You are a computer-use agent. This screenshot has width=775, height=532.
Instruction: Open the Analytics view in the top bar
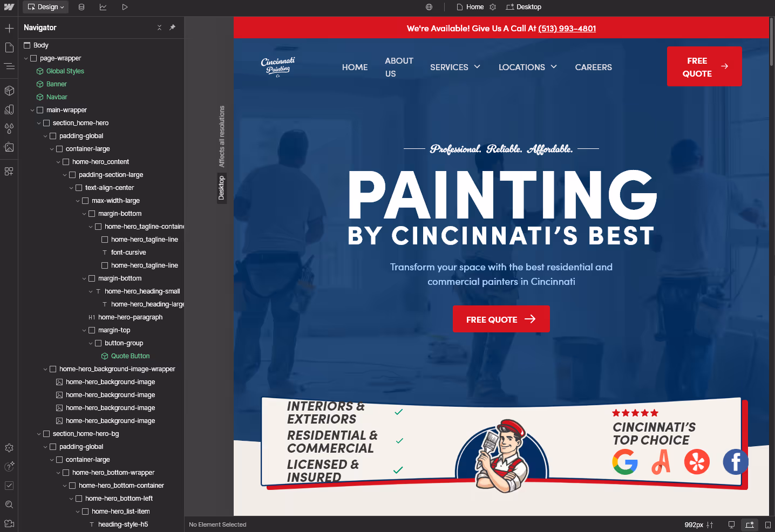pos(103,7)
